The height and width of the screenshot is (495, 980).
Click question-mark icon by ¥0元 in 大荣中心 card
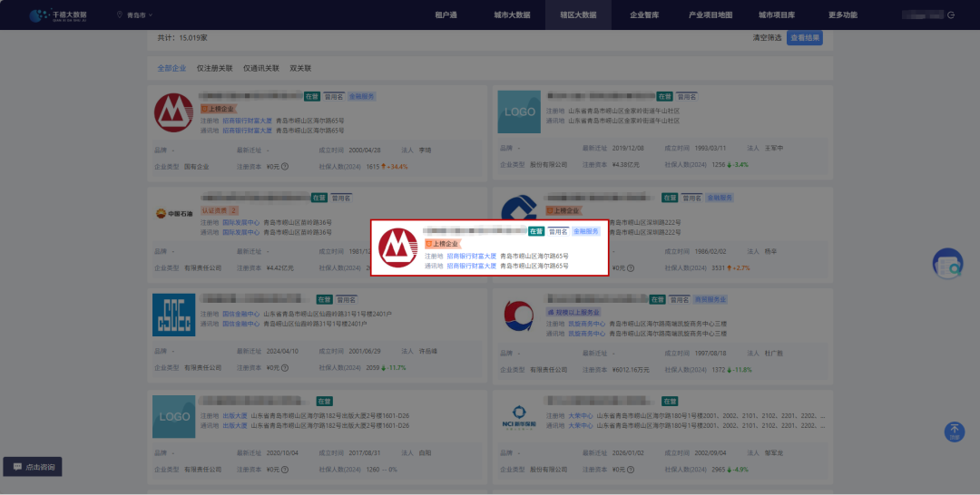pos(631,470)
